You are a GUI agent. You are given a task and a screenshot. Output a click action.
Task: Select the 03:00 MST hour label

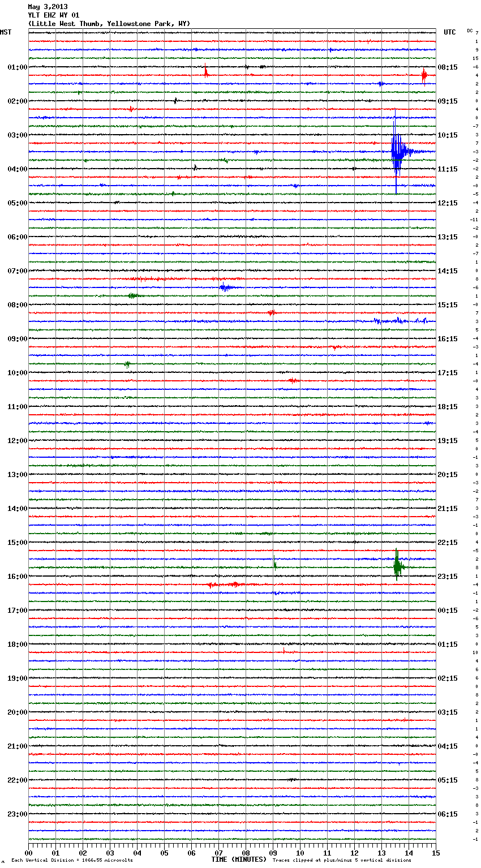pos(18,135)
